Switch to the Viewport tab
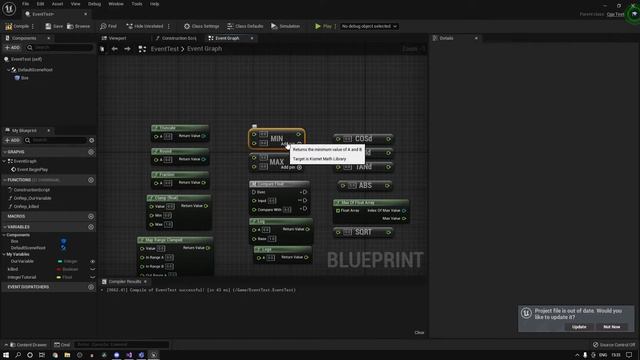This screenshot has width=640, height=360. (x=114, y=38)
